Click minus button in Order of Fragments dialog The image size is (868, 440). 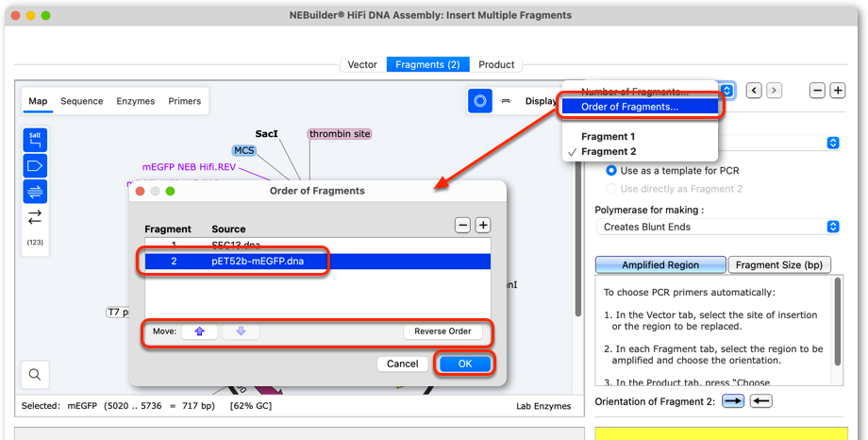click(463, 225)
